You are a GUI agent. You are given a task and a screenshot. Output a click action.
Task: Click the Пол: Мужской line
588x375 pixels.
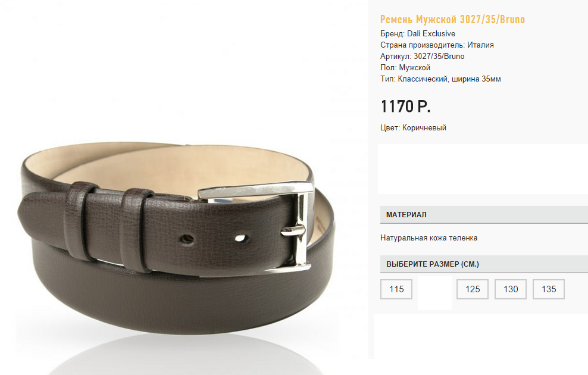click(x=405, y=67)
